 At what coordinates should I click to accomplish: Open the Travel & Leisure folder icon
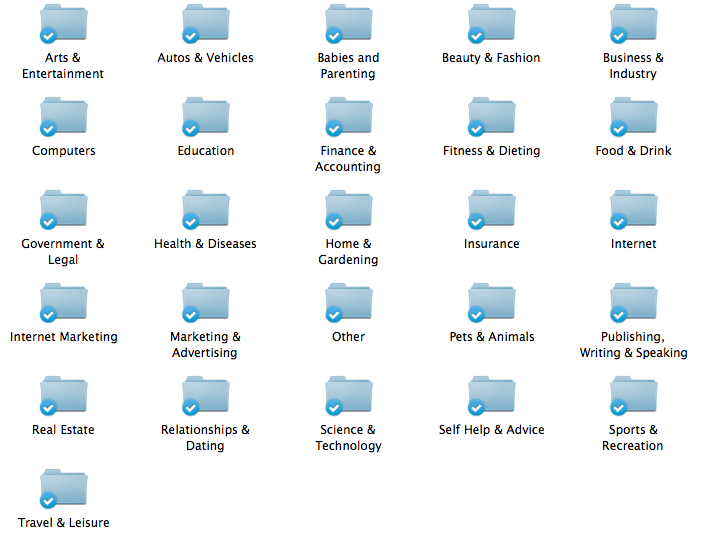[x=64, y=489]
